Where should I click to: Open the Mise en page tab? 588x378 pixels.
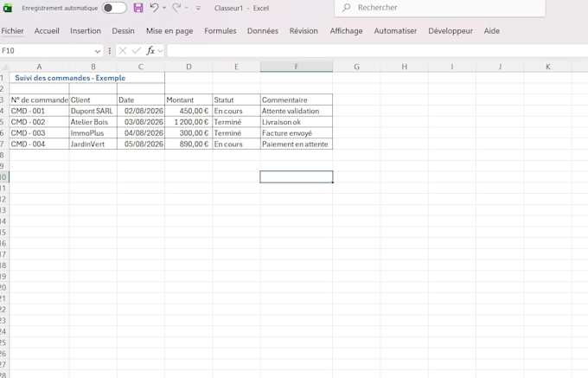169,31
